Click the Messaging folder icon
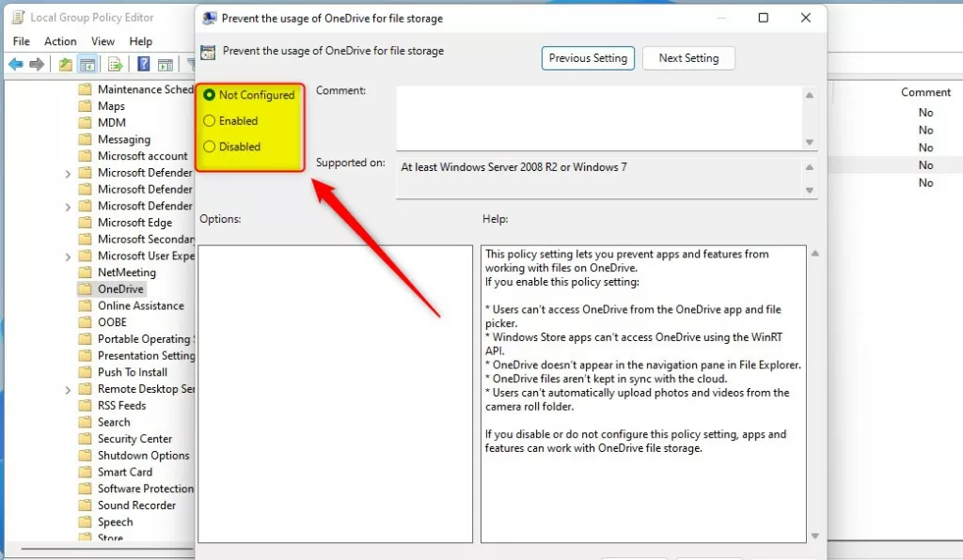This screenshot has height=560, width=963. pyautogui.click(x=85, y=139)
